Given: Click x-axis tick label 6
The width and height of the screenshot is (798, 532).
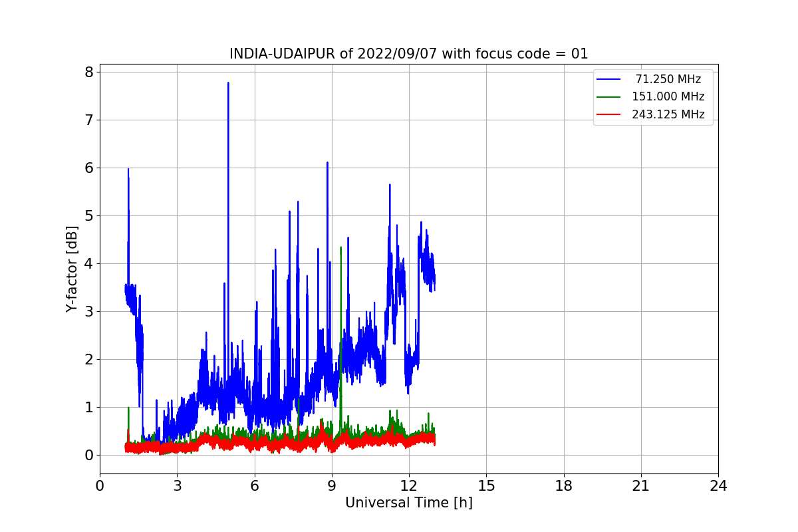Looking at the screenshot, I should [254, 486].
